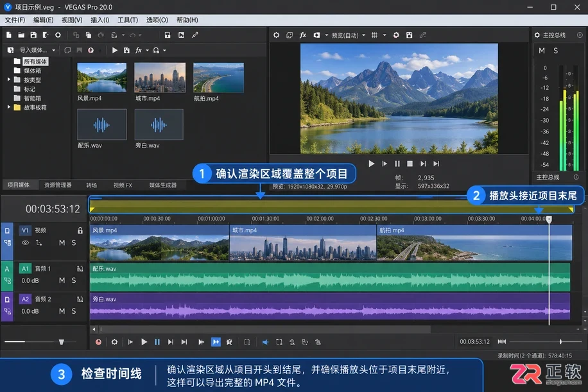Viewport: 588px width, 392px height.
Task: Select the 媒体箱 folder
Action: coord(32,71)
